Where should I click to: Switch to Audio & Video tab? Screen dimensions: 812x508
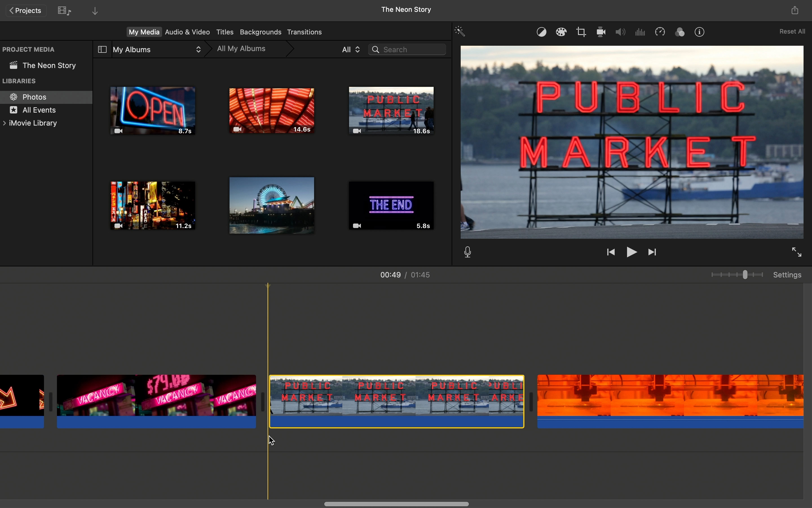pos(187,32)
